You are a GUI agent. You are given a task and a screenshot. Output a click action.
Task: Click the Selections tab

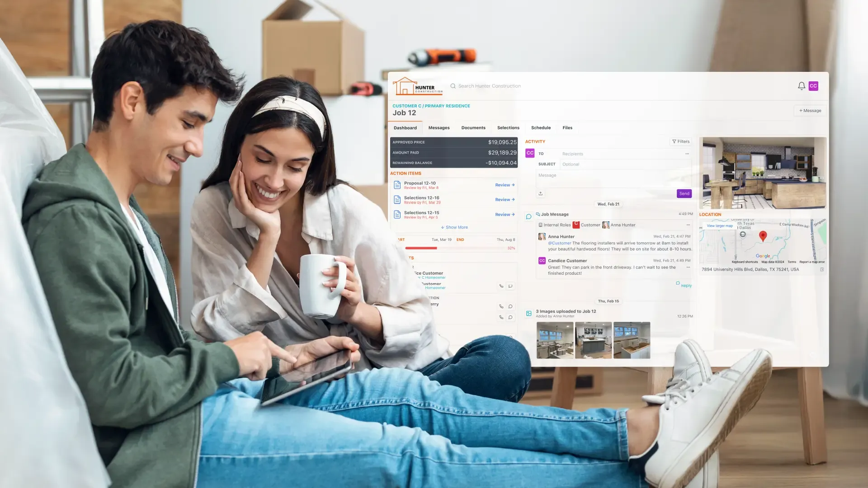508,127
